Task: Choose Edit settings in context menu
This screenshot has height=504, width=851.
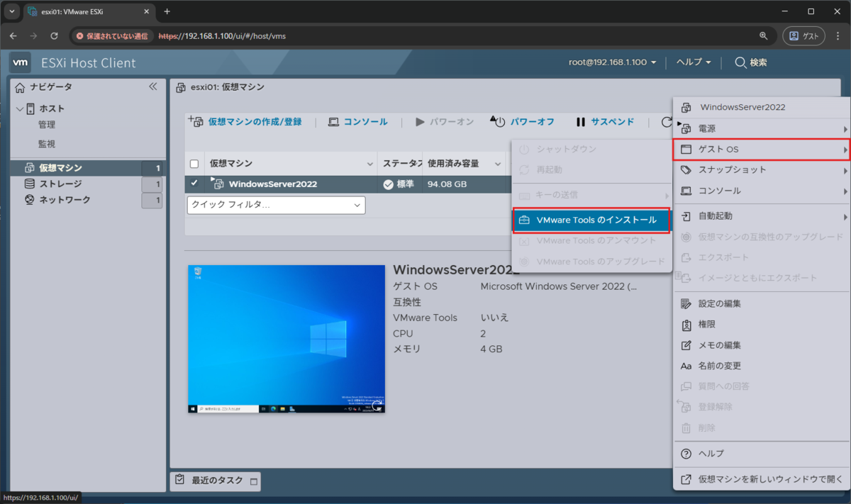Action: (762, 303)
